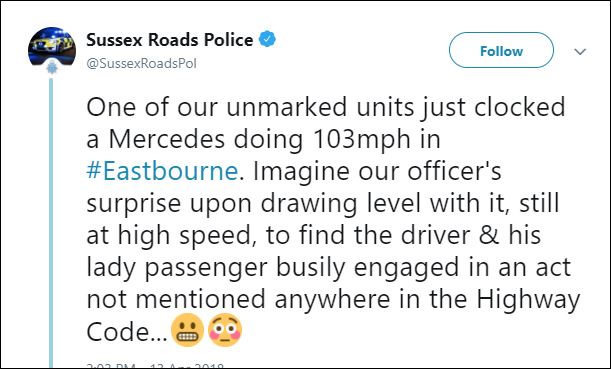Click the word 103mph in the tweet
The width and height of the screenshot is (611, 369).
pos(361,139)
